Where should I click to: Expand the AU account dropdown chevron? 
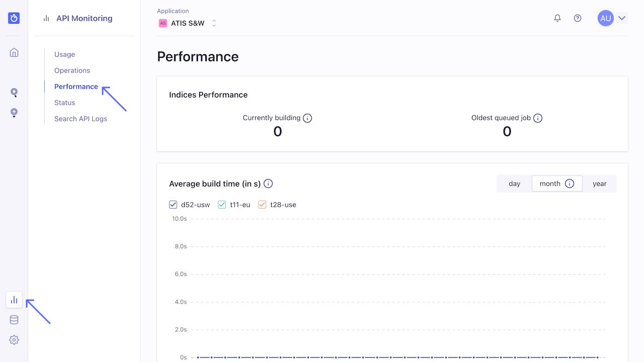(x=622, y=18)
